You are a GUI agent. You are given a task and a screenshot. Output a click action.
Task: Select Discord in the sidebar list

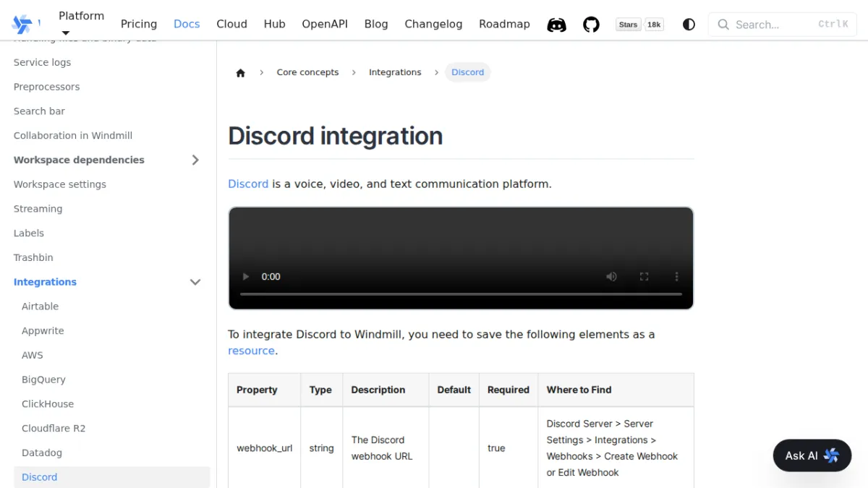point(112,477)
